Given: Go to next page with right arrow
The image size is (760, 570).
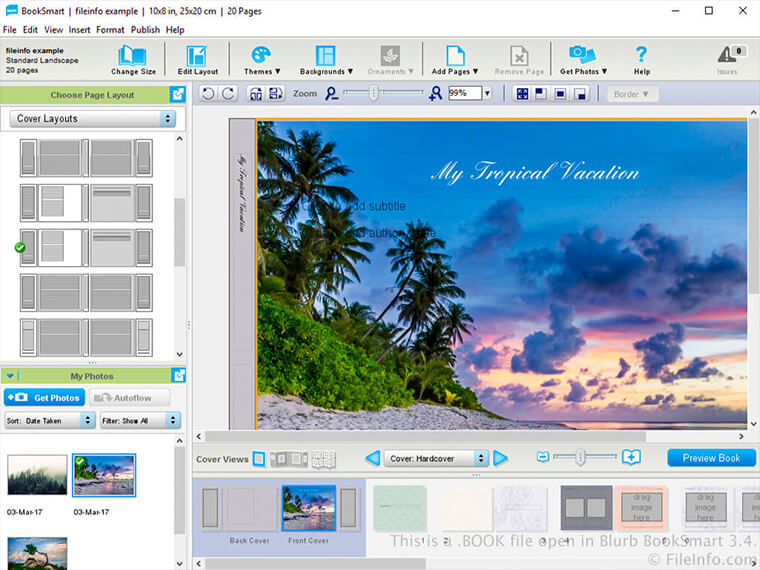Looking at the screenshot, I should 501,458.
